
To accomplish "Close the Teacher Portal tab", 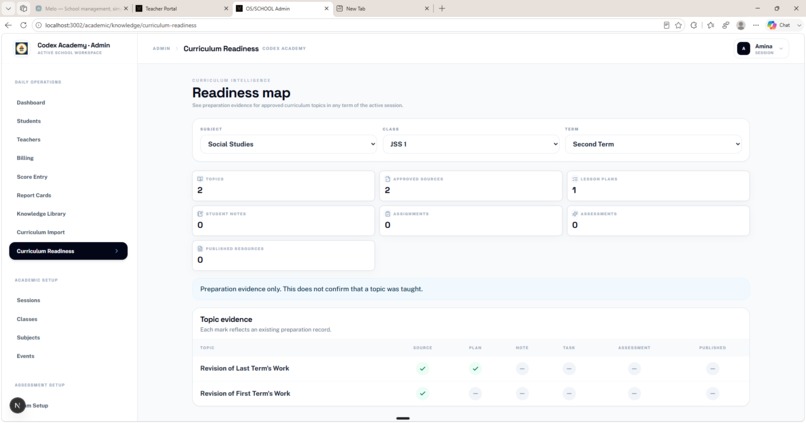I will [x=226, y=8].
